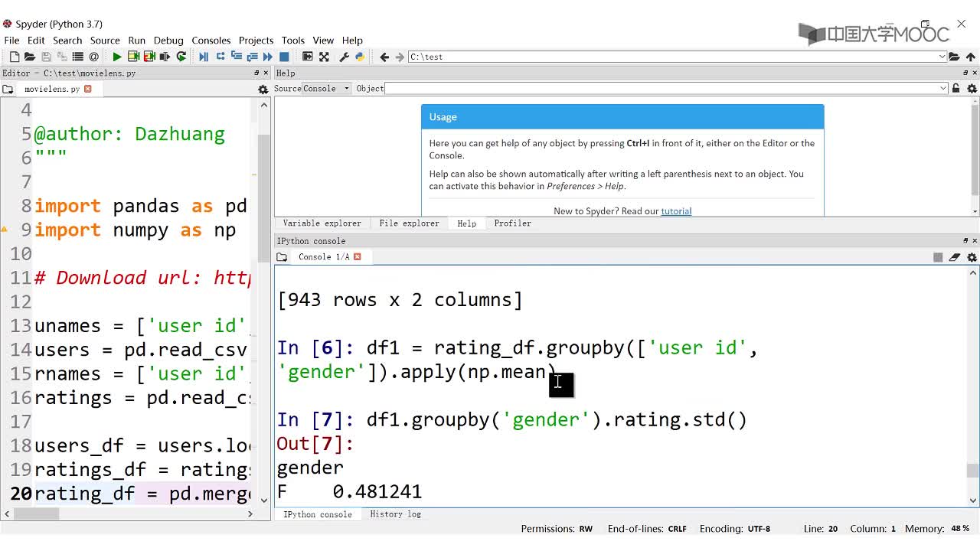Image resolution: width=980 pixels, height=551 pixels.
Task: Browse a working directory folder icon
Action: [954, 57]
